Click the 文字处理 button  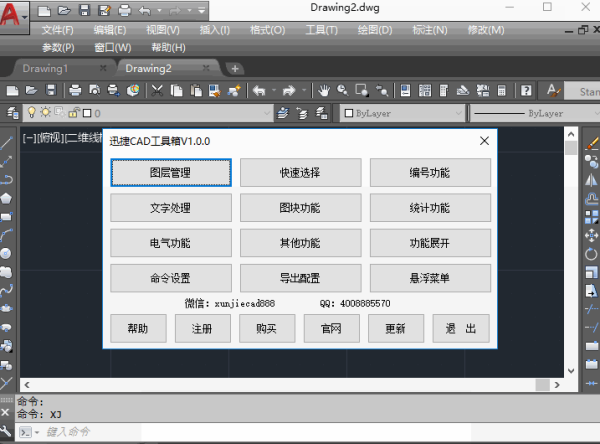point(171,208)
